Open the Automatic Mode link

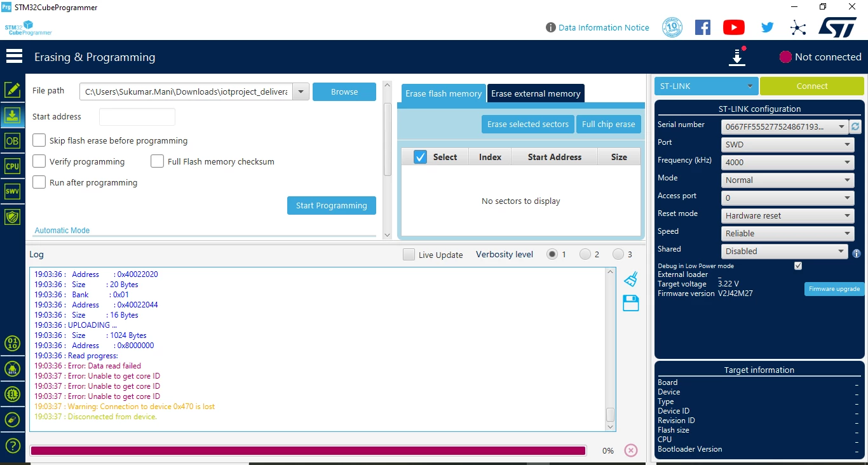62,231
